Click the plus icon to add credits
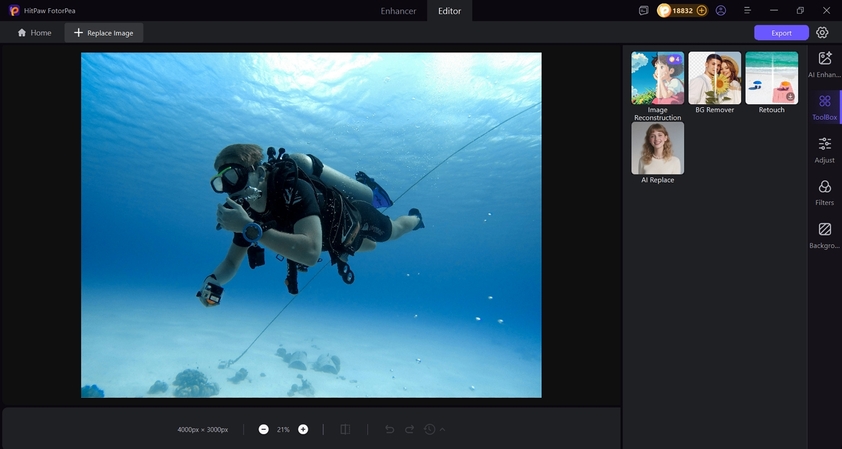842x449 pixels. pos(701,10)
